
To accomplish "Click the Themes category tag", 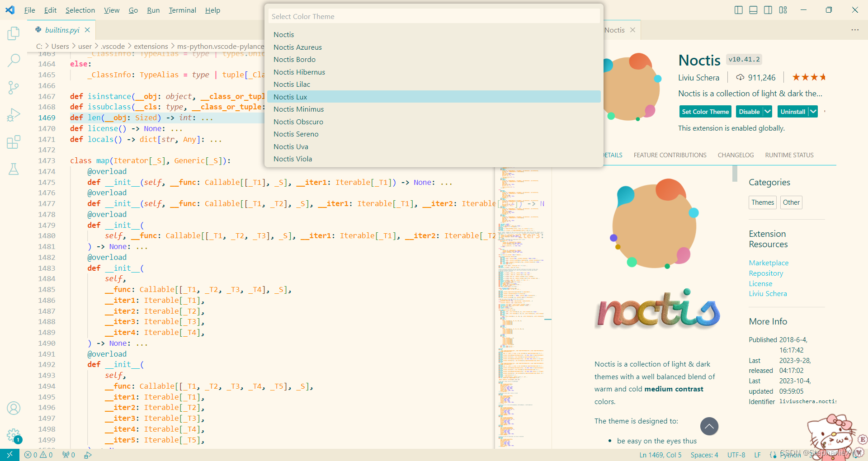I will tap(763, 202).
